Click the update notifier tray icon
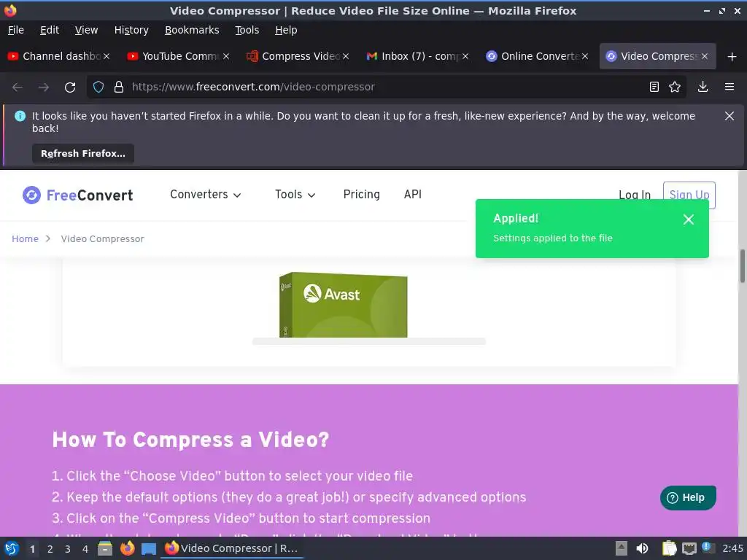 [x=708, y=548]
